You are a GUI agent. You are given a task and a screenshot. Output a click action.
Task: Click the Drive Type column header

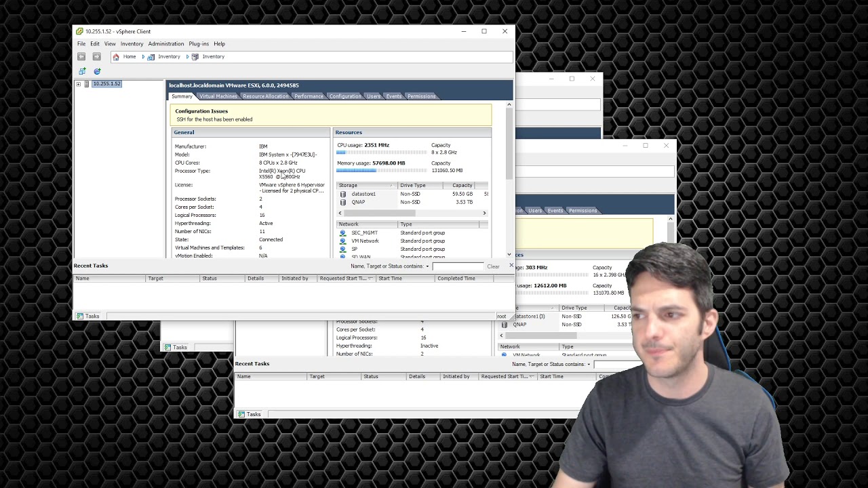pyautogui.click(x=420, y=186)
